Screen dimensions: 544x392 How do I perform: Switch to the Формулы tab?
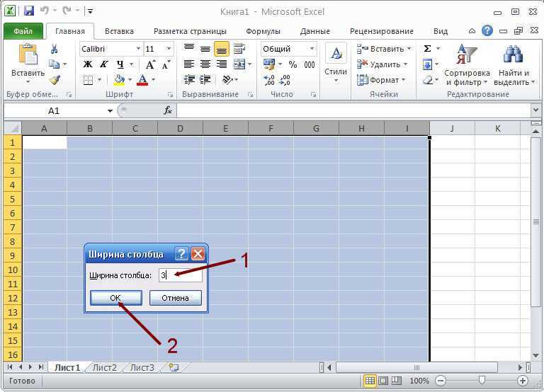[263, 31]
